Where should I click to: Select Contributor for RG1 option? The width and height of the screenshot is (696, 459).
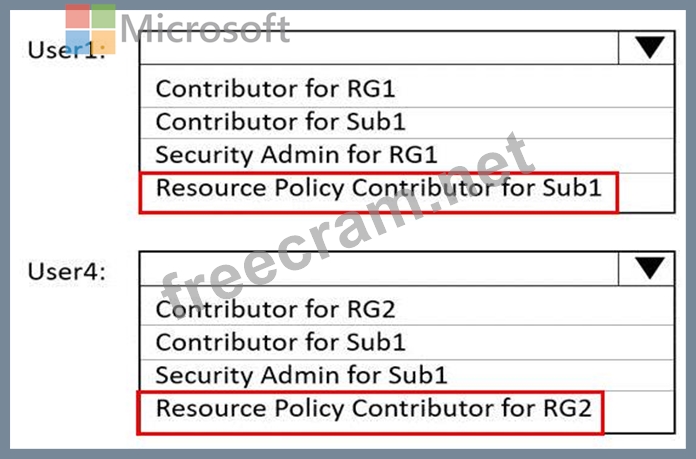[275, 89]
